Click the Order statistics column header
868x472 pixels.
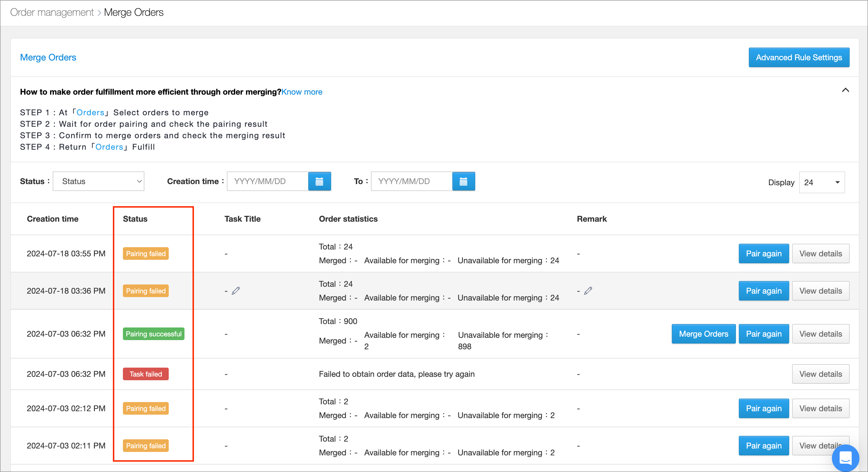click(x=348, y=219)
